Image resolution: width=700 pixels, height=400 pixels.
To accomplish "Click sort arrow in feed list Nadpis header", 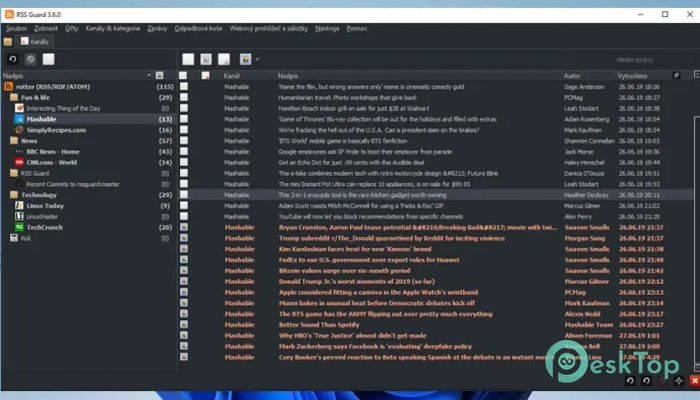I will tap(149, 75).
